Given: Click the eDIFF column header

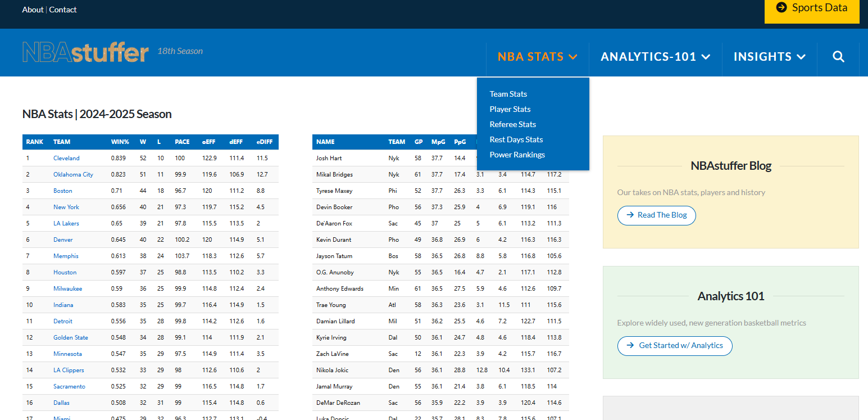Looking at the screenshot, I should coord(264,142).
